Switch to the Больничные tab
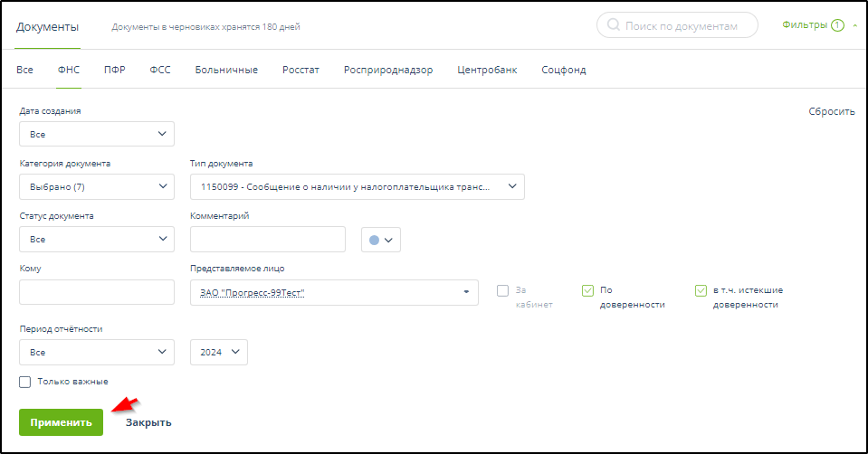The height and width of the screenshot is (454, 868). 226,70
